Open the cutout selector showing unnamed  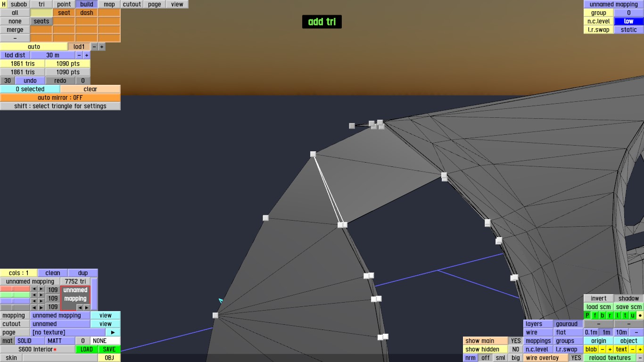tap(60, 324)
